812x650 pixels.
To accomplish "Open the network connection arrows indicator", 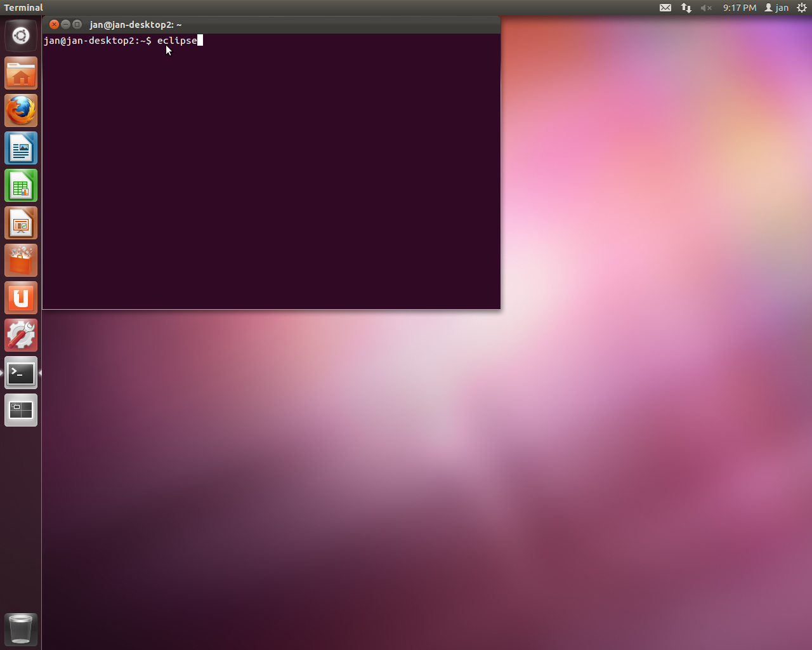I will 686,8.
